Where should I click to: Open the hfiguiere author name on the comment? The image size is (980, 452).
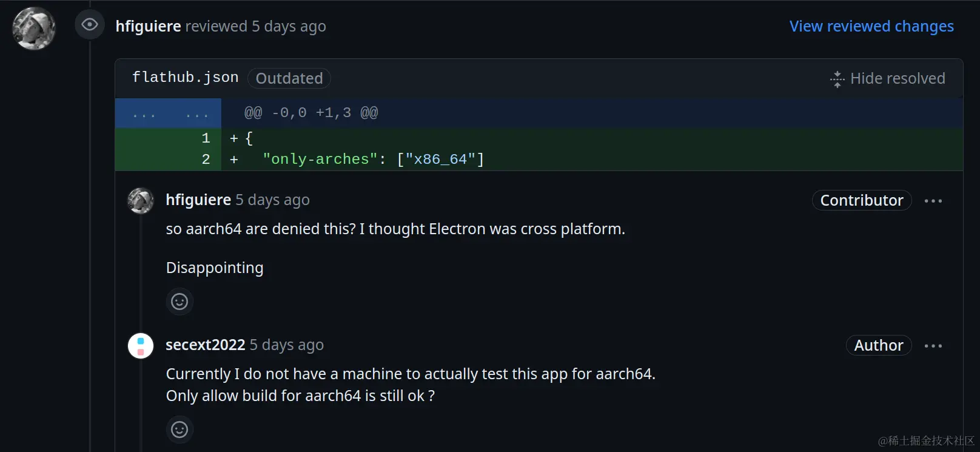click(198, 200)
